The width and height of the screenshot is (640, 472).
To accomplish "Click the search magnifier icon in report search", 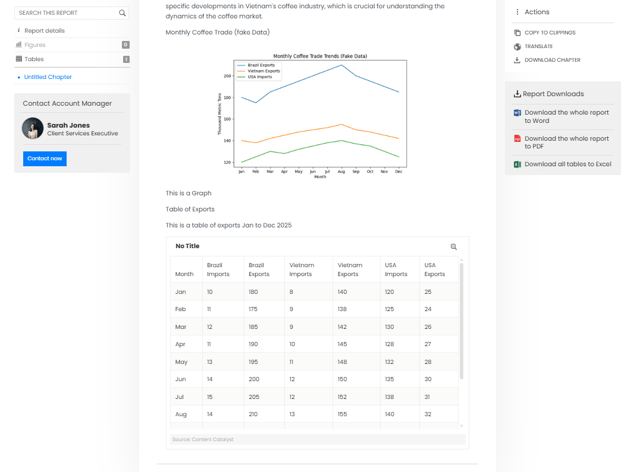I will coord(122,13).
